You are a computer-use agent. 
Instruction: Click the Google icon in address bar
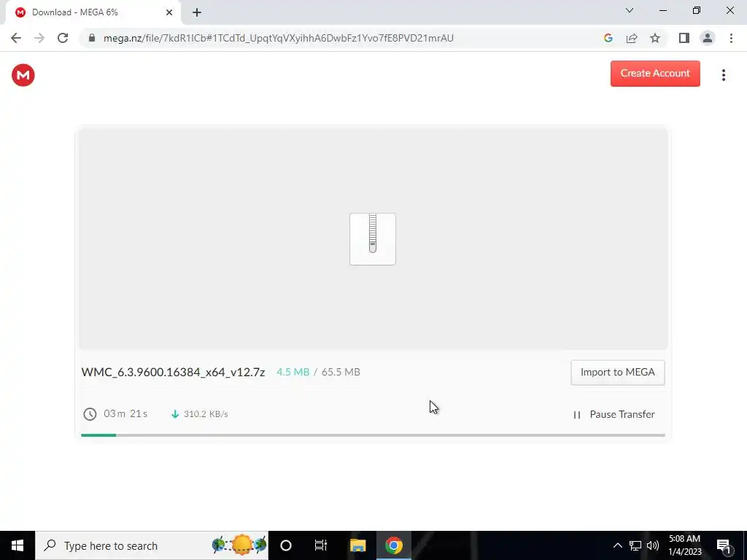[x=608, y=38]
